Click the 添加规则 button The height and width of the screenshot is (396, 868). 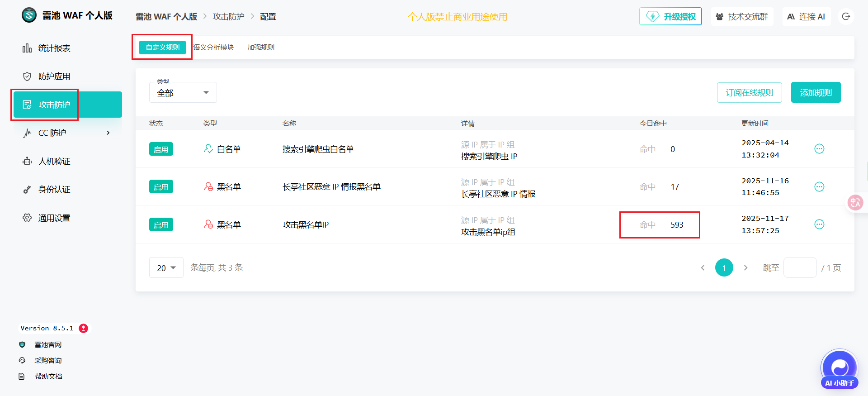click(816, 92)
